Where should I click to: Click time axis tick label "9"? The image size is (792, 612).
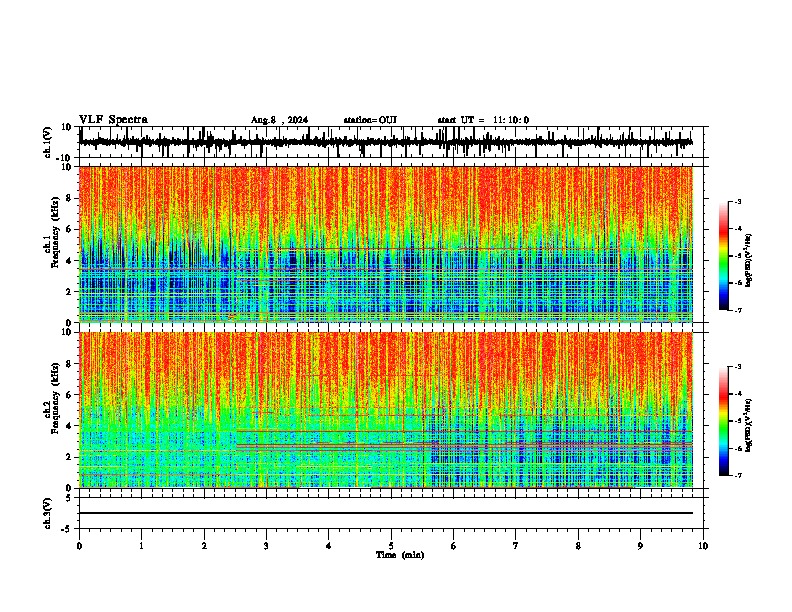[640, 546]
